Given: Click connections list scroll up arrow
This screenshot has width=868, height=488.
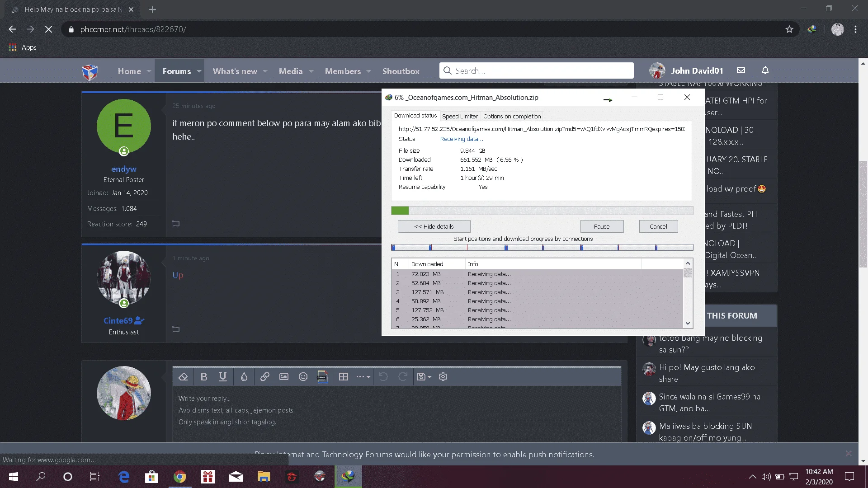Looking at the screenshot, I should coord(688,263).
